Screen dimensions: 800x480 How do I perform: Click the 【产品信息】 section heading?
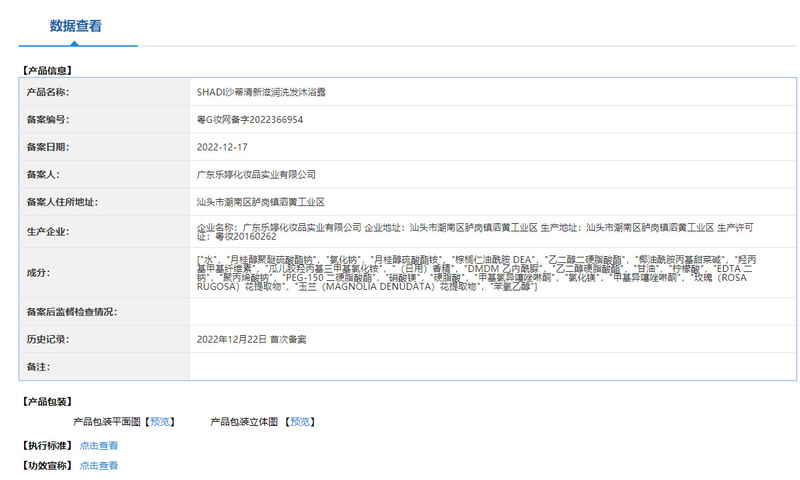point(47,71)
